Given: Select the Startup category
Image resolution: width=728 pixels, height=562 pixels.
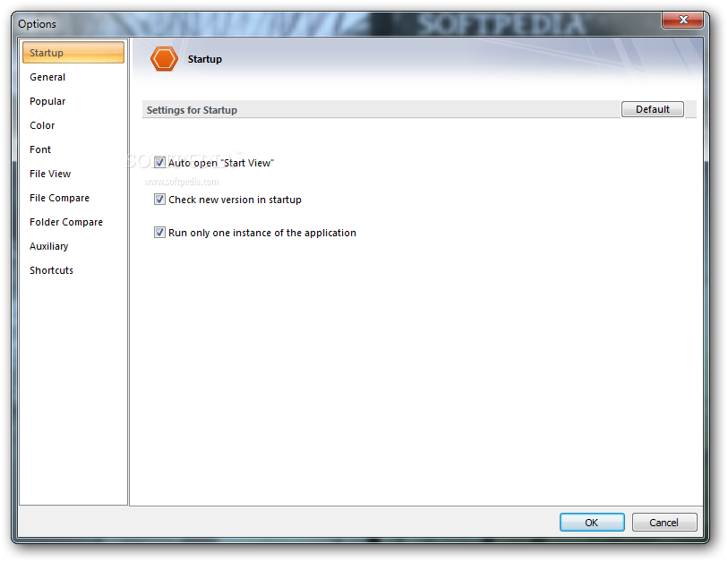Looking at the screenshot, I should (x=73, y=53).
